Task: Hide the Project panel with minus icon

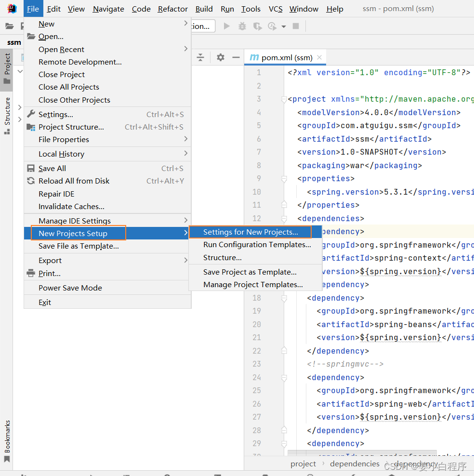Action: tap(236, 57)
